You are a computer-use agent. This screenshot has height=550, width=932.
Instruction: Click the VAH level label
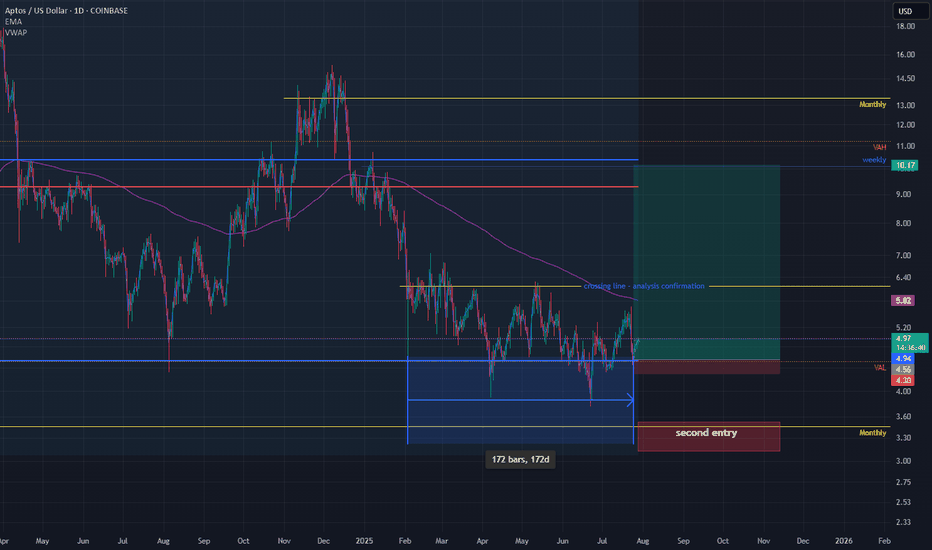pyautogui.click(x=879, y=147)
